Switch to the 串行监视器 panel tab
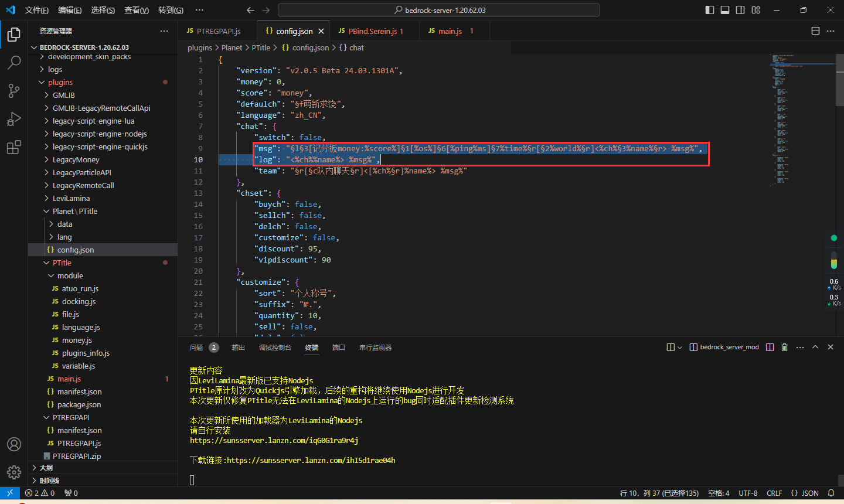844x504 pixels. tap(376, 348)
